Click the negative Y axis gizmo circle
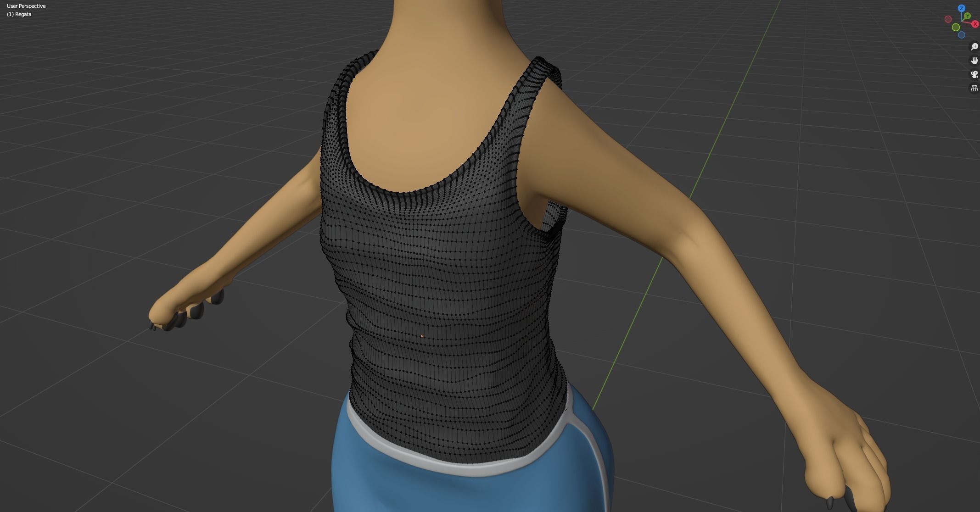Image resolution: width=980 pixels, height=512 pixels. click(x=956, y=27)
